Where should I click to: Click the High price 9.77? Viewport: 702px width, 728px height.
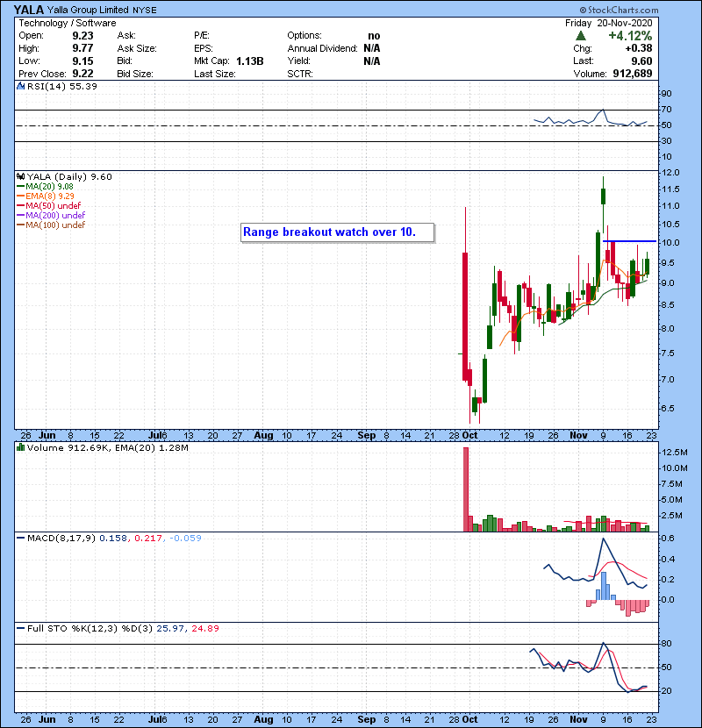coord(82,48)
